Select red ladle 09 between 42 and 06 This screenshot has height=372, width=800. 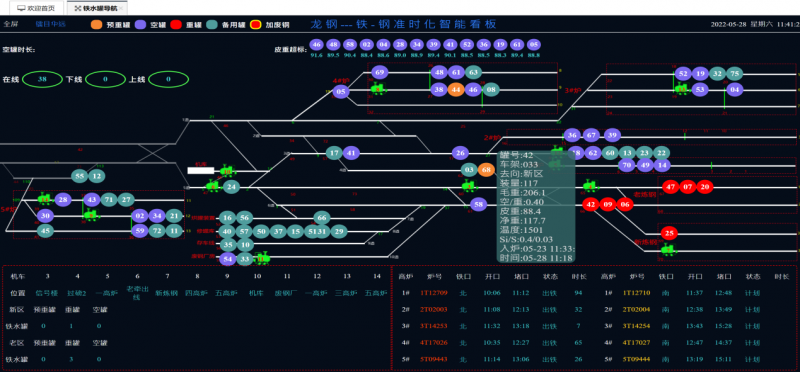pyautogui.click(x=608, y=205)
